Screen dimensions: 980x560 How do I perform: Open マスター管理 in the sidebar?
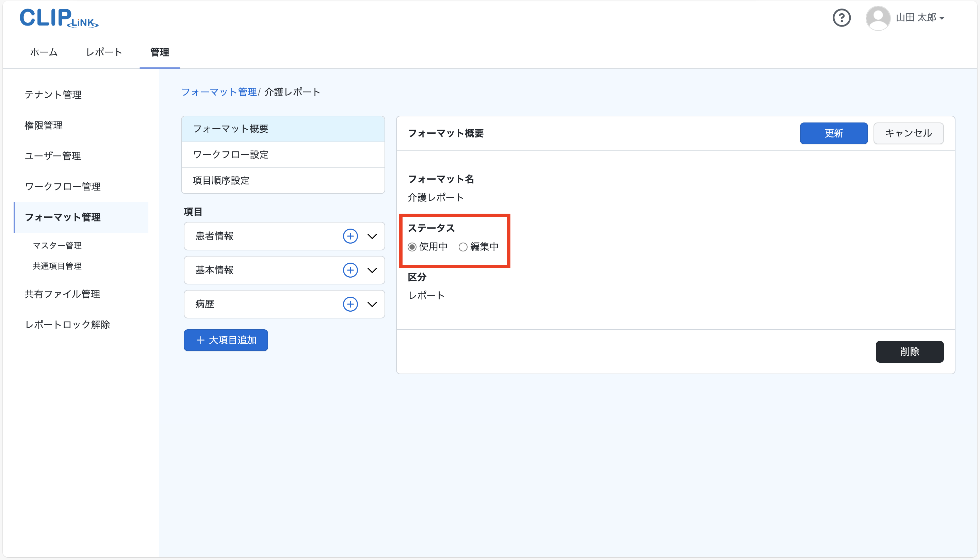click(x=57, y=245)
